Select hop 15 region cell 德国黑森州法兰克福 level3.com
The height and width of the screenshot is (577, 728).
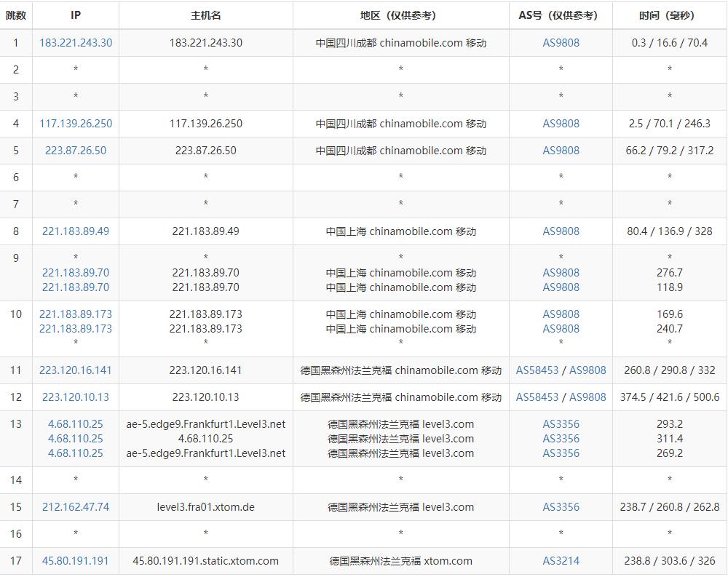click(400, 507)
